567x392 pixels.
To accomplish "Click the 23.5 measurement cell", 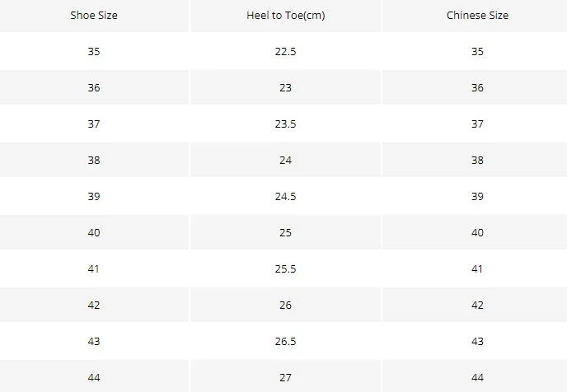I will (286, 124).
